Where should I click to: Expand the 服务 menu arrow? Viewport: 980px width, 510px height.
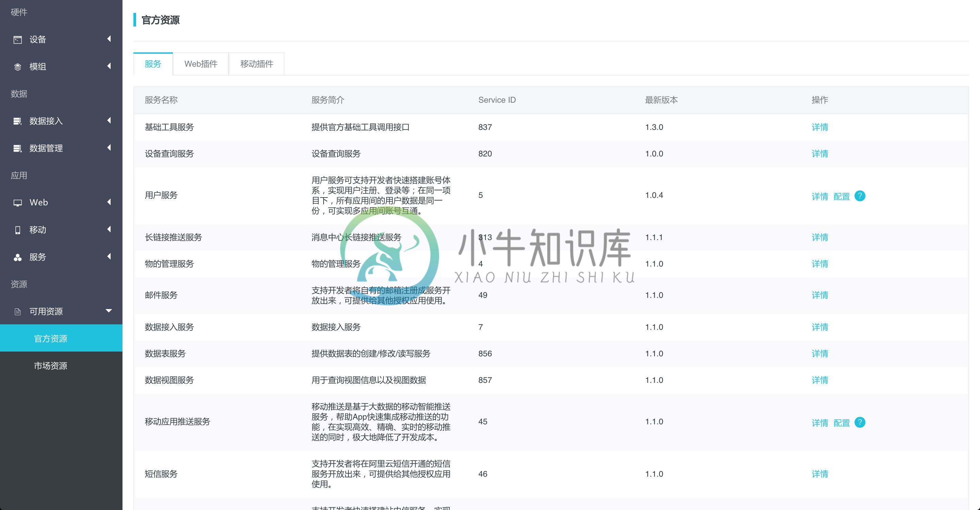(x=109, y=256)
